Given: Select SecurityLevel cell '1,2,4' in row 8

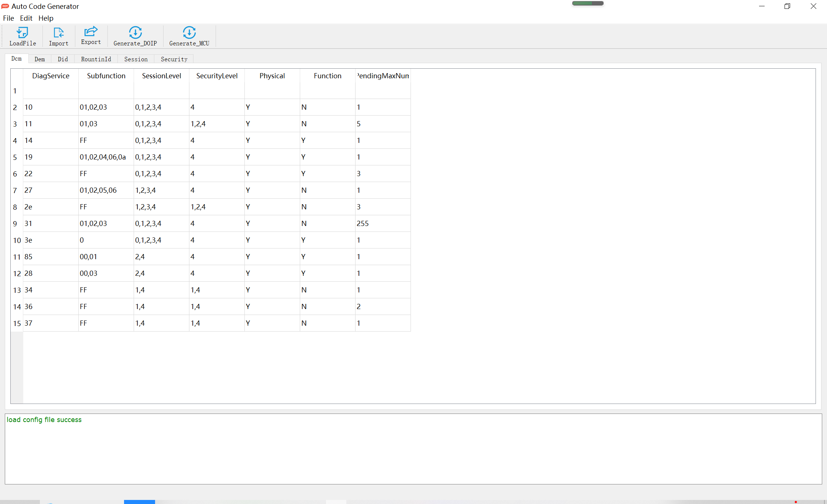Looking at the screenshot, I should point(217,207).
